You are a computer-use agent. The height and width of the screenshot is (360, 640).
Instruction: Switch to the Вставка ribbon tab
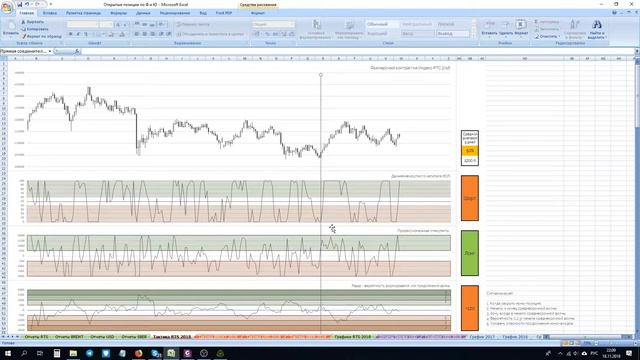click(50, 13)
